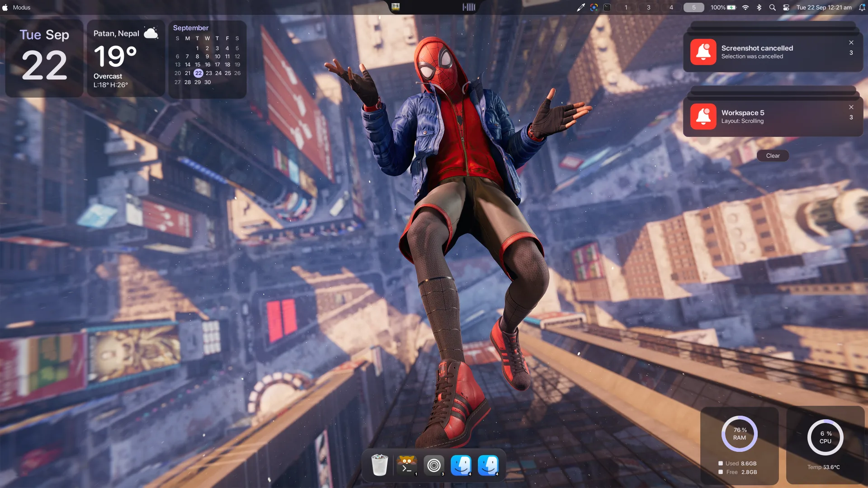Open the Bluetooth menu
868x488 pixels.
759,7
